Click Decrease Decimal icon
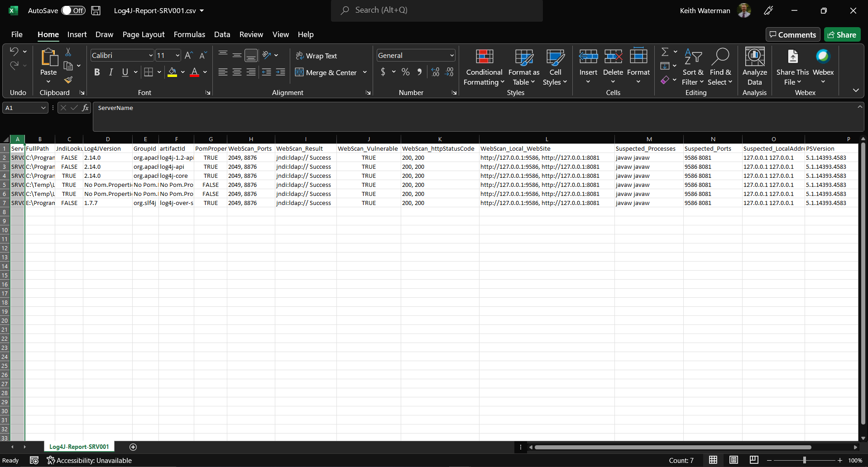Image resolution: width=868 pixels, height=467 pixels. pos(449,72)
